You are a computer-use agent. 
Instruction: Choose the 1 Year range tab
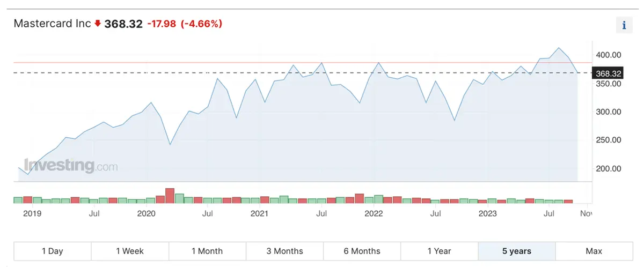[439, 251]
